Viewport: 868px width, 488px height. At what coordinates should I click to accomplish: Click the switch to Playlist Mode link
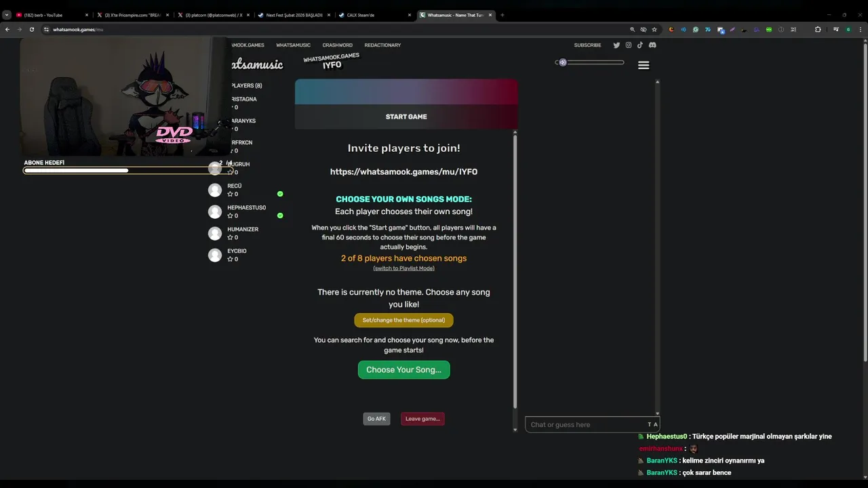pos(403,268)
